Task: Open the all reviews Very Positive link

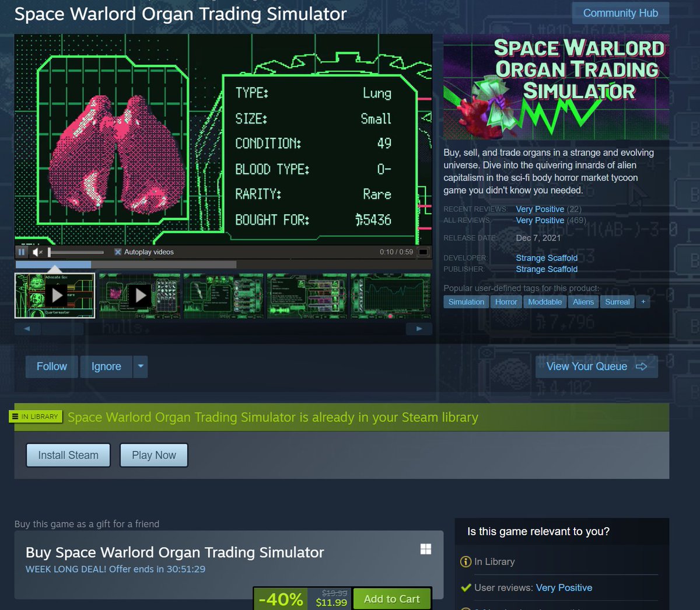Action: (x=540, y=220)
